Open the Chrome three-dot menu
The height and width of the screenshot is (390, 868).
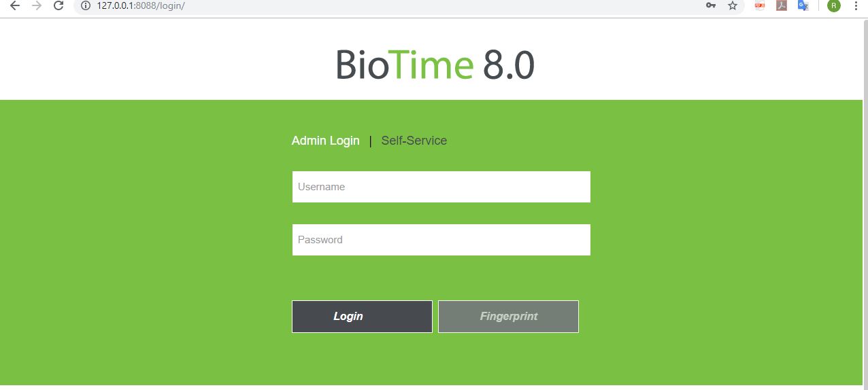856,5
